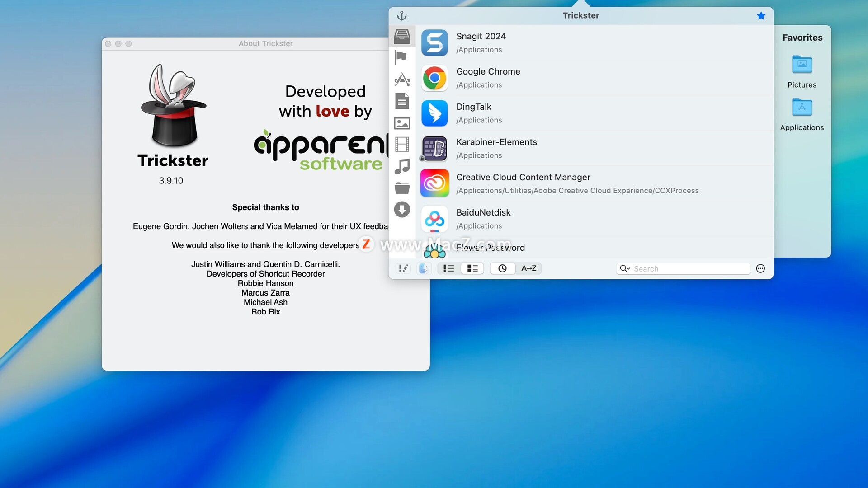Click the anchor icon in Trickster header

pyautogui.click(x=401, y=16)
